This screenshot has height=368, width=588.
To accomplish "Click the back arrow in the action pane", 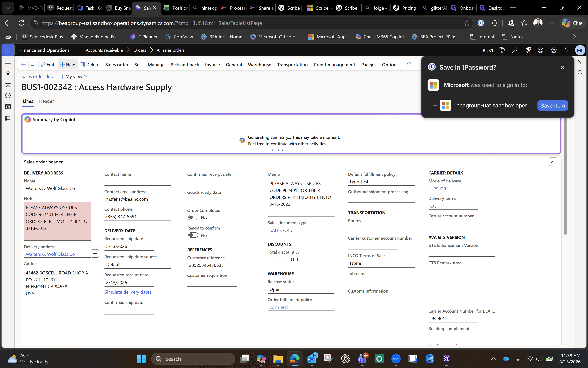I will pyautogui.click(x=23, y=65).
